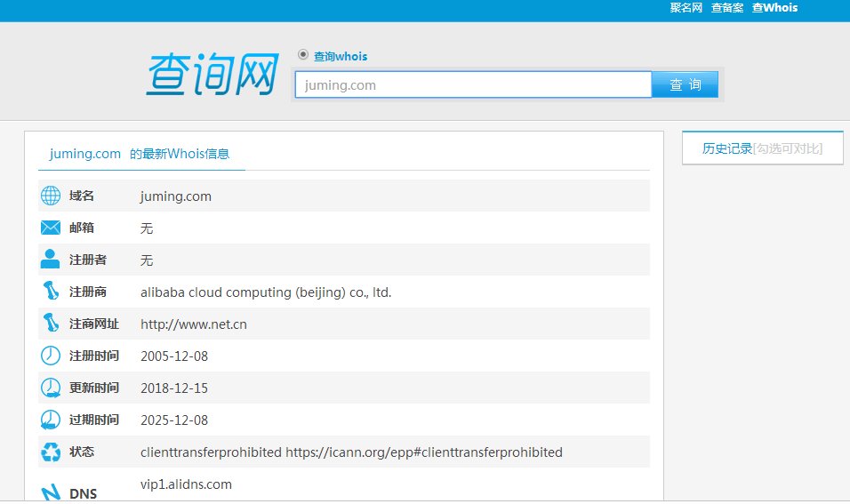The height and width of the screenshot is (504, 850).
Task: Click the clienttransferprohibited status text
Action: click(x=351, y=452)
